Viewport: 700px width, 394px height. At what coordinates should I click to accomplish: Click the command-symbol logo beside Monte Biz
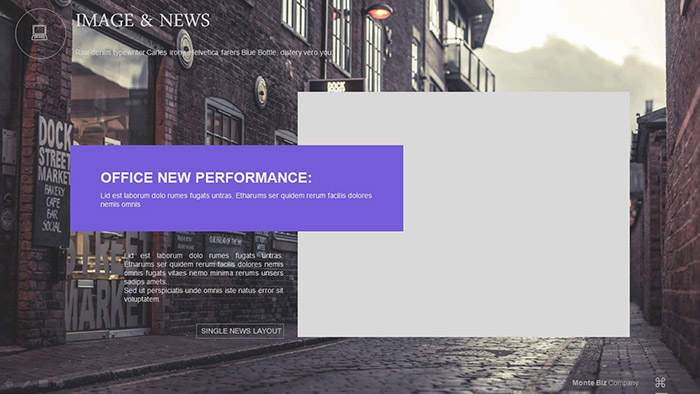click(660, 382)
